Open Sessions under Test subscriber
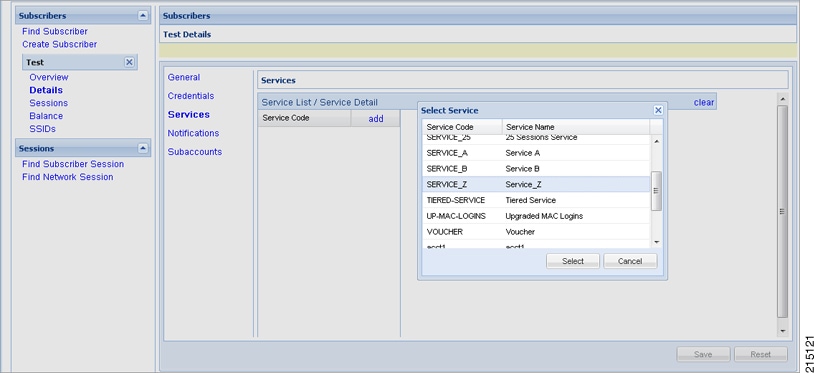 [48, 103]
